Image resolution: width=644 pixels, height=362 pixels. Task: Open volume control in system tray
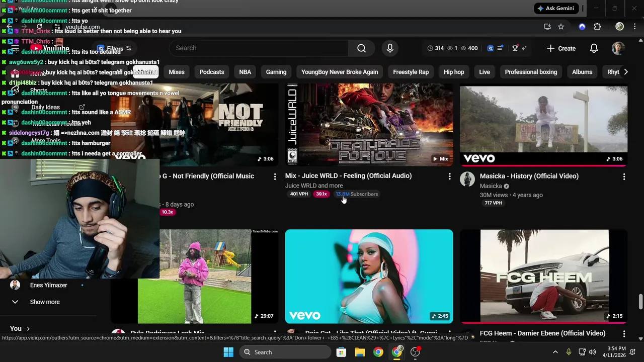coord(592,352)
